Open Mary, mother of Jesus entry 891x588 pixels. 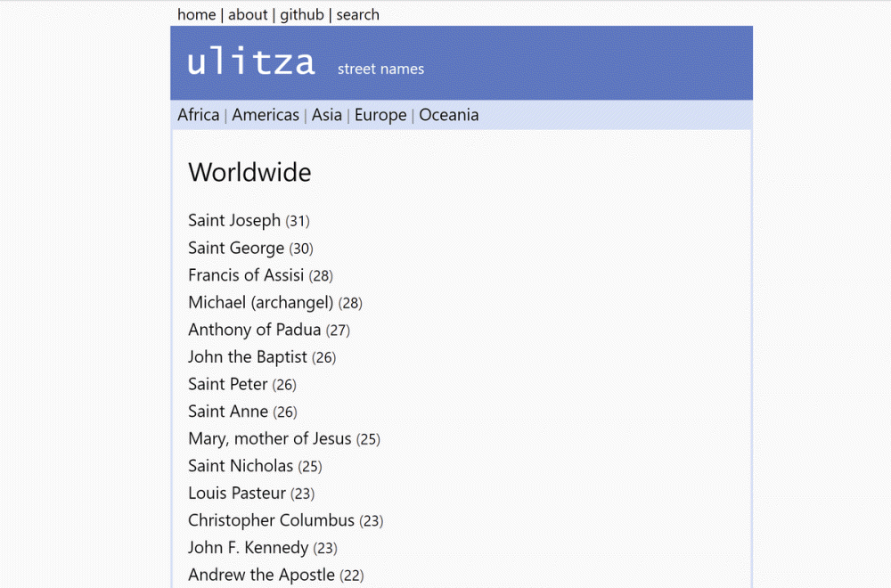coord(269,438)
